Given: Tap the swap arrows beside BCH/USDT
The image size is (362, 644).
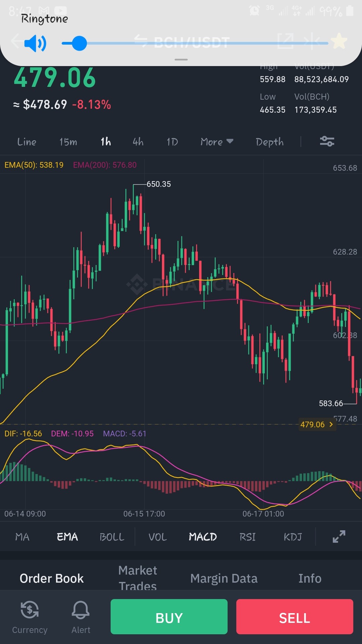Looking at the screenshot, I should tap(141, 41).
